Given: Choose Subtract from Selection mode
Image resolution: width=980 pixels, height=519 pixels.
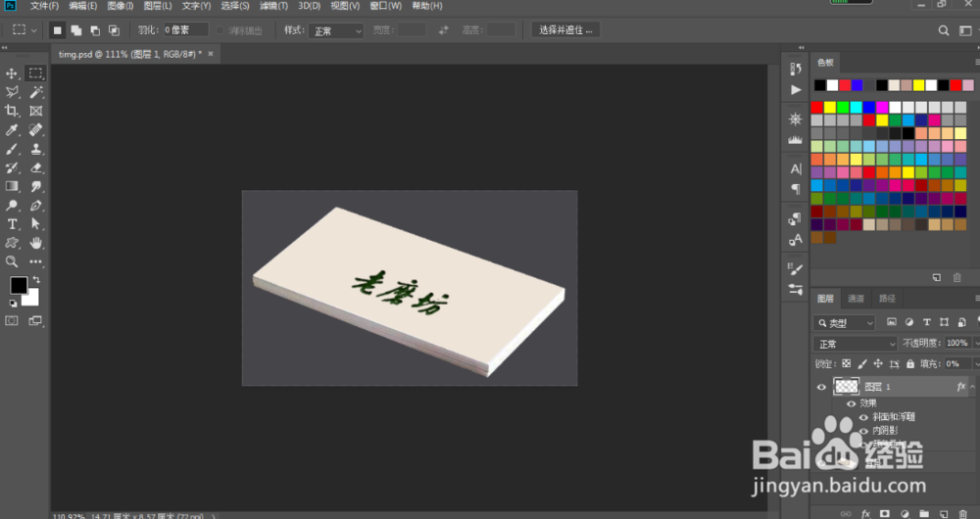Looking at the screenshot, I should pyautogui.click(x=95, y=30).
